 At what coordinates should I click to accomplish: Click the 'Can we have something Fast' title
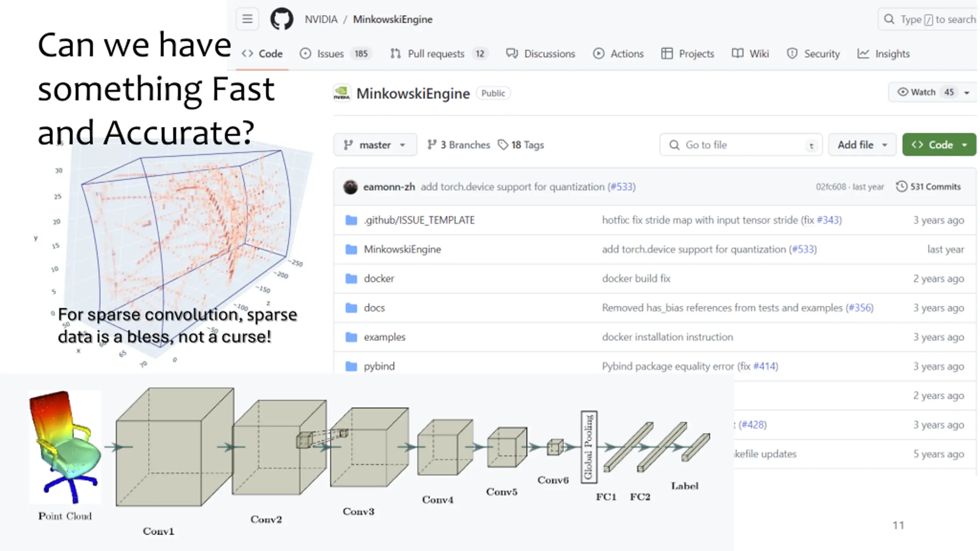156,89
